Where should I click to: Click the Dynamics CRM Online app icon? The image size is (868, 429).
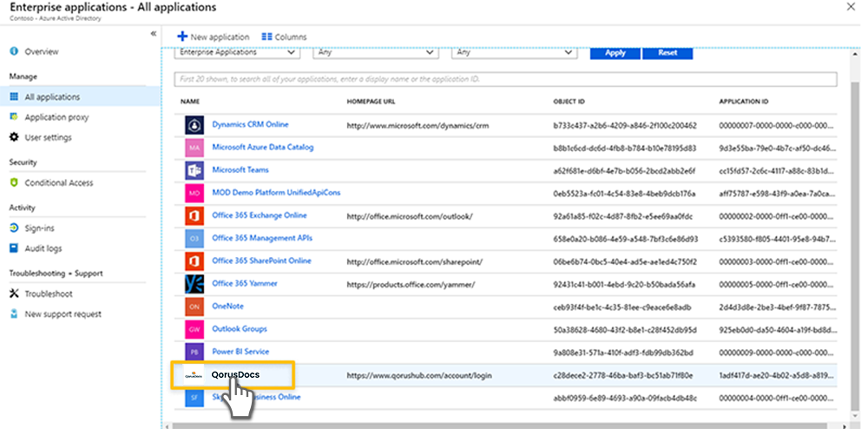(x=193, y=125)
